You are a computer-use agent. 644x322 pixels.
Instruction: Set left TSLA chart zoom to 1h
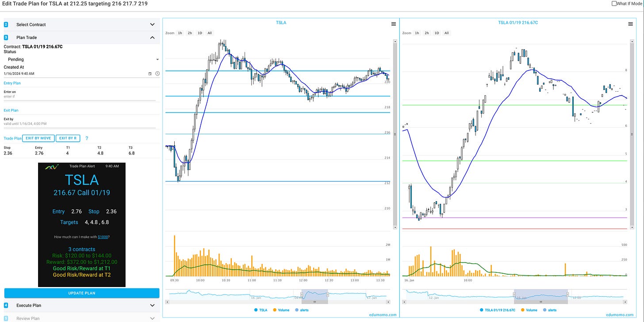pos(180,33)
